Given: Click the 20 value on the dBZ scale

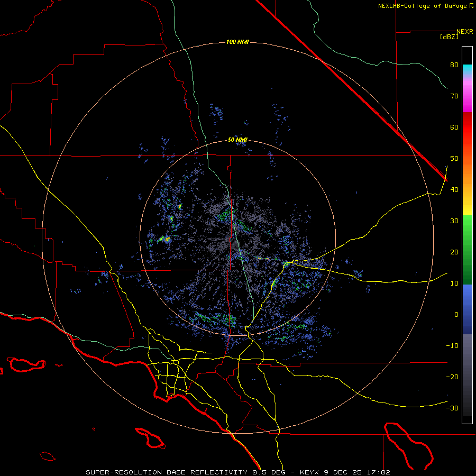Looking at the screenshot, I should tap(454, 252).
